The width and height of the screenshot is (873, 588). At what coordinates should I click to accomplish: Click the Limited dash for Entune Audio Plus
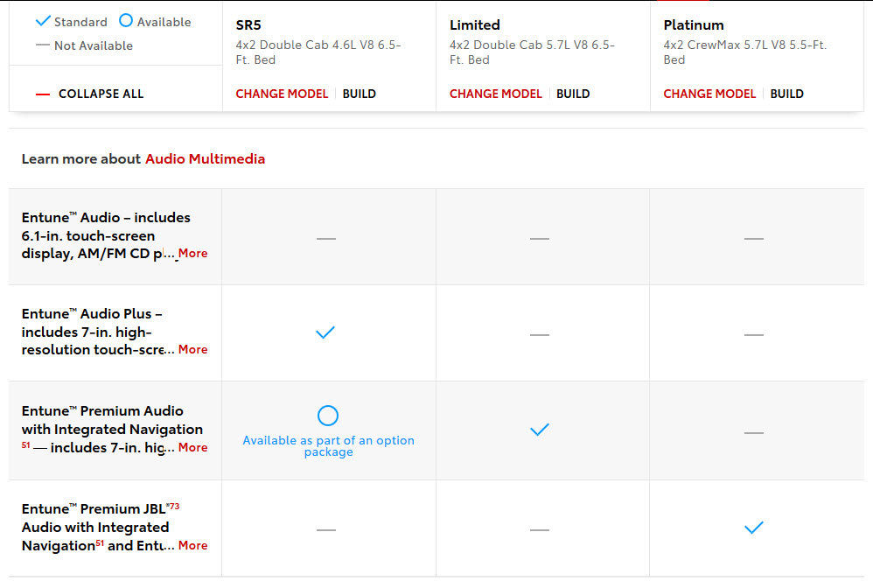point(540,334)
